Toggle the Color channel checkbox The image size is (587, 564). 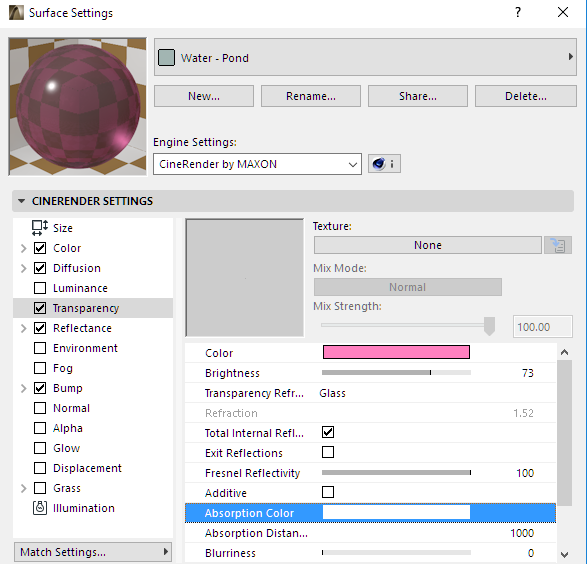(40, 248)
